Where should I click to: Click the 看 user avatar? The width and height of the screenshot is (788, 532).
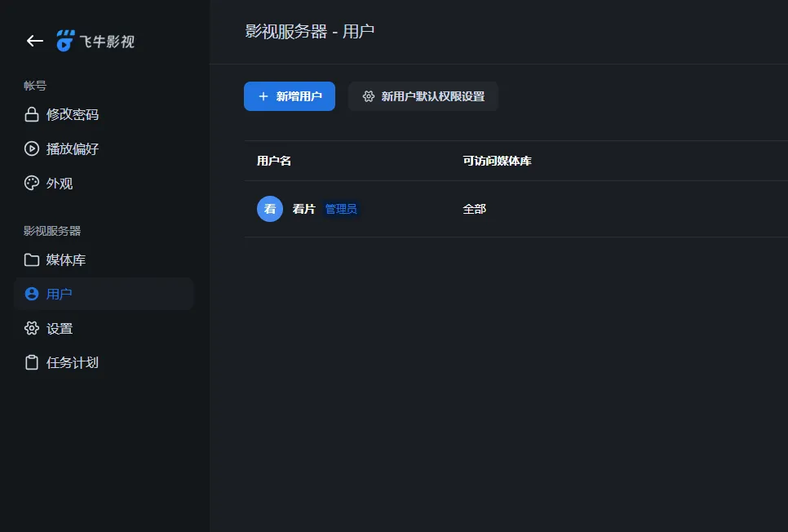269,209
